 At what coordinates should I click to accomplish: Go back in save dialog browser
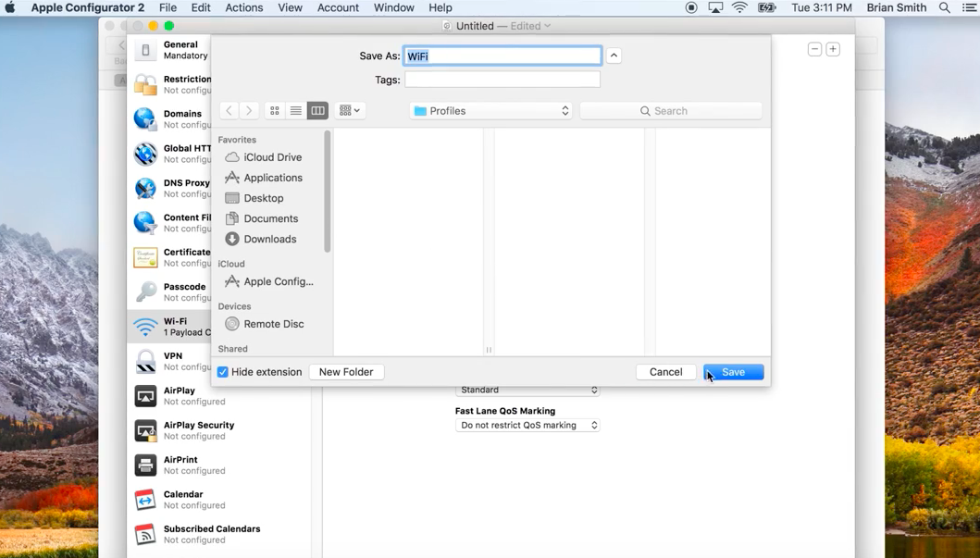[x=229, y=111]
